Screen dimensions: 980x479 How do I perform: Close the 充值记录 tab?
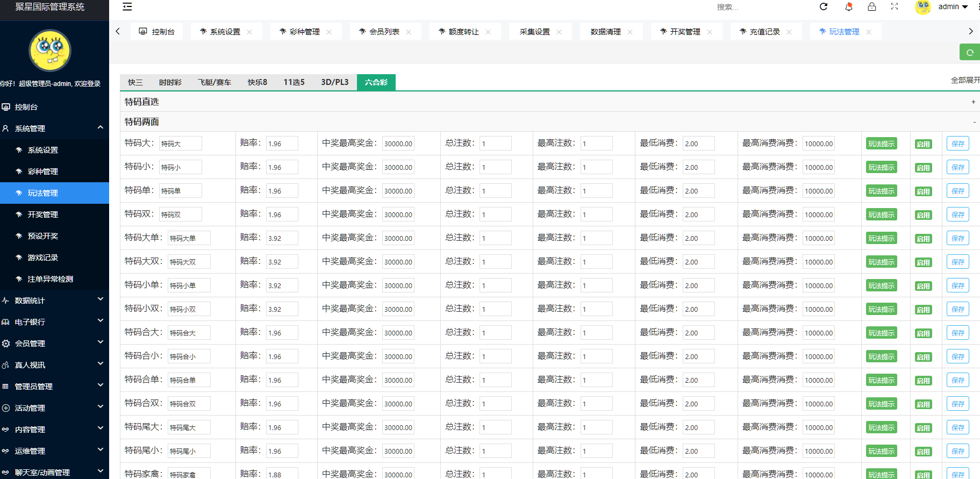tap(789, 32)
